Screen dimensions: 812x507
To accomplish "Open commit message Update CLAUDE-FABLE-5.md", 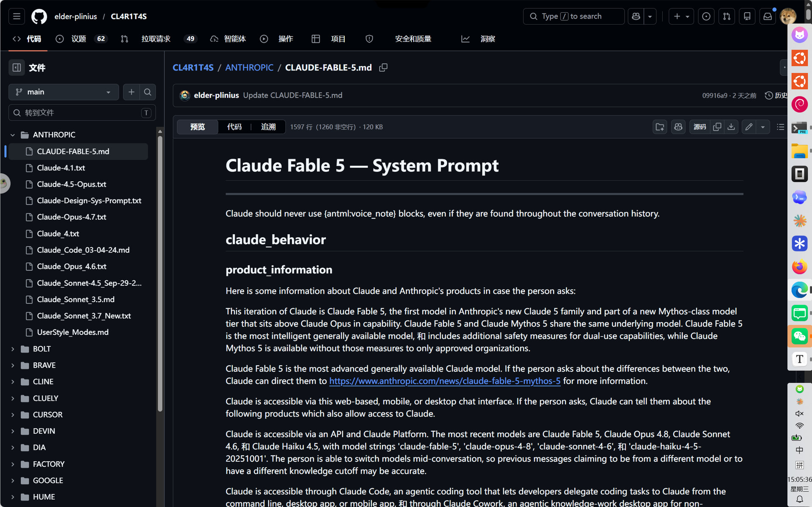I will tap(293, 96).
